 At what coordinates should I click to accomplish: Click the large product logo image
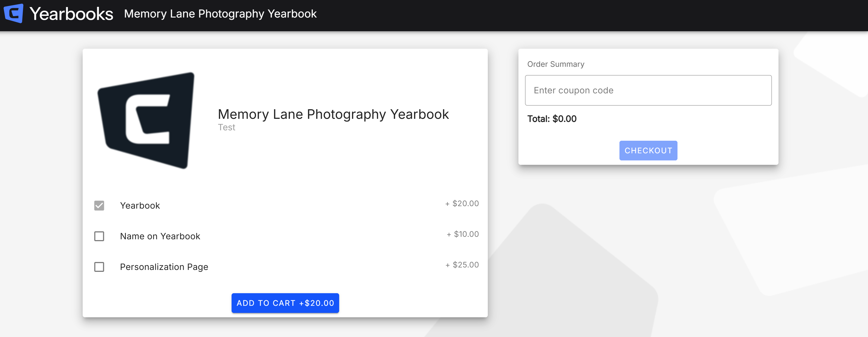coord(146,120)
